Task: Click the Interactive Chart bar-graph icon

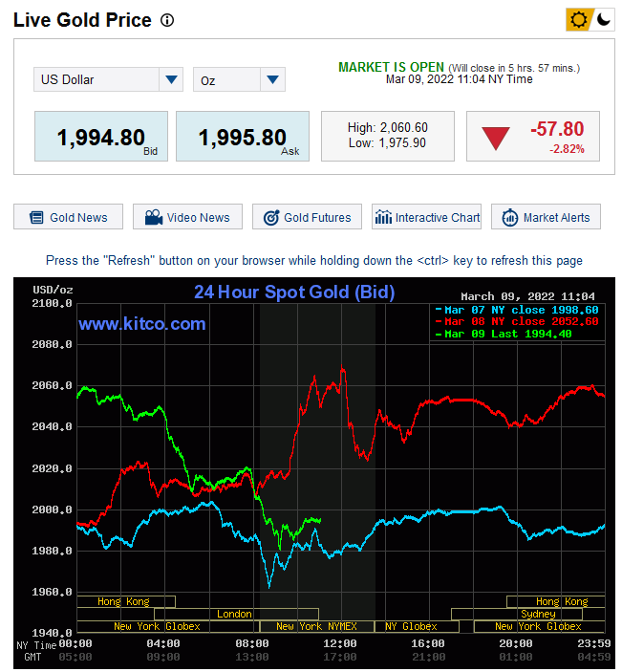Action: (x=383, y=217)
